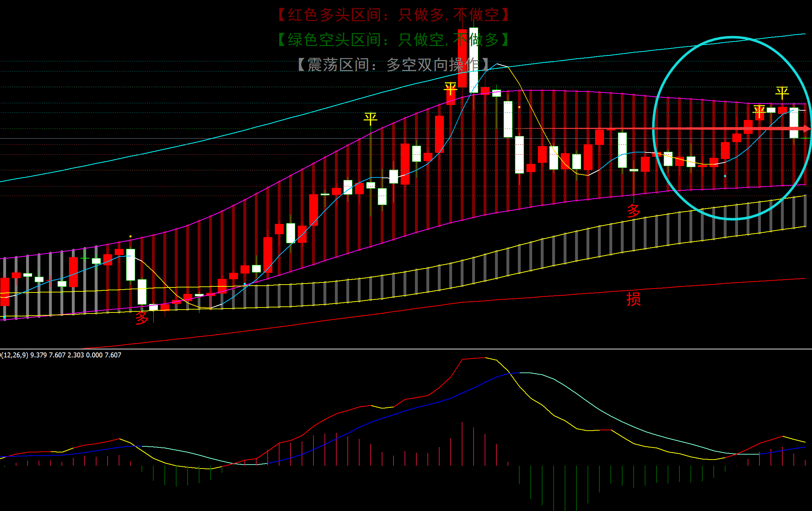Click the red arrowhead at chart's right edge
Viewport: 812px width, 511px height.
click(x=806, y=129)
